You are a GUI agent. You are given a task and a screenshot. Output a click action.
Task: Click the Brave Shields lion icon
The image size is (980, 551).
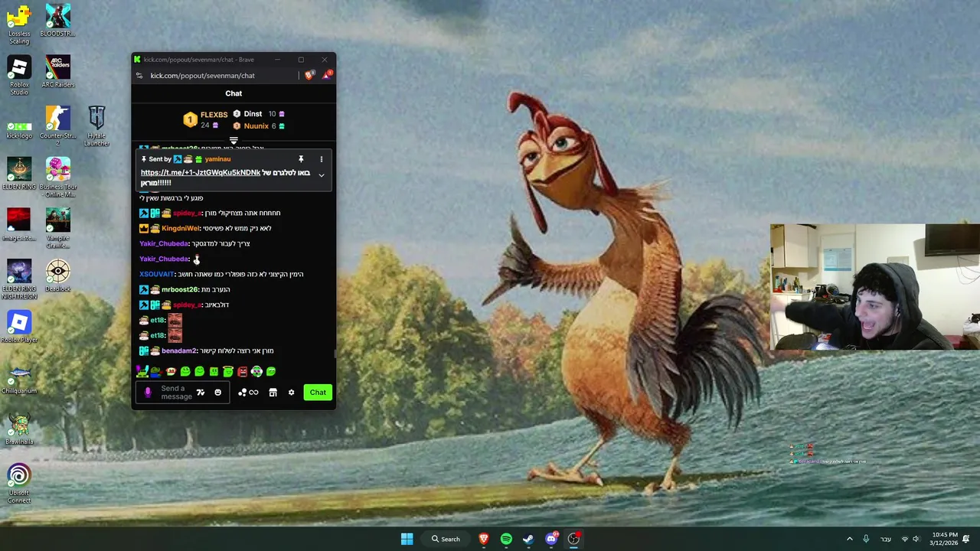pos(309,75)
